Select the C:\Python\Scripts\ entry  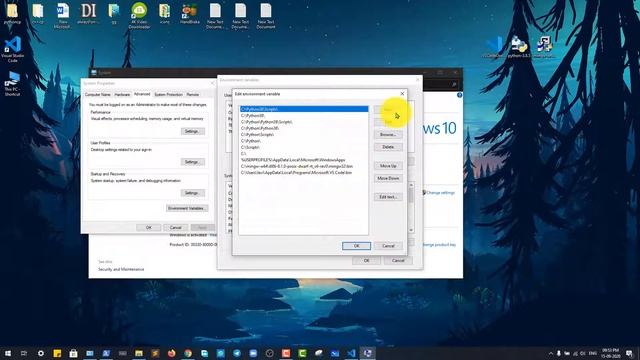point(304,134)
